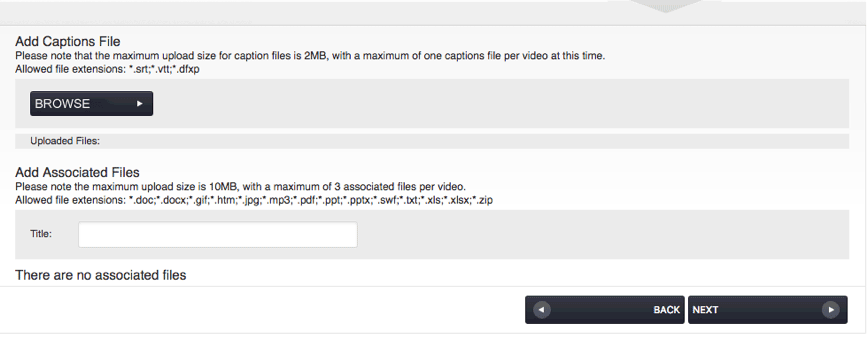Click the 'NEXT' text label

(x=705, y=310)
